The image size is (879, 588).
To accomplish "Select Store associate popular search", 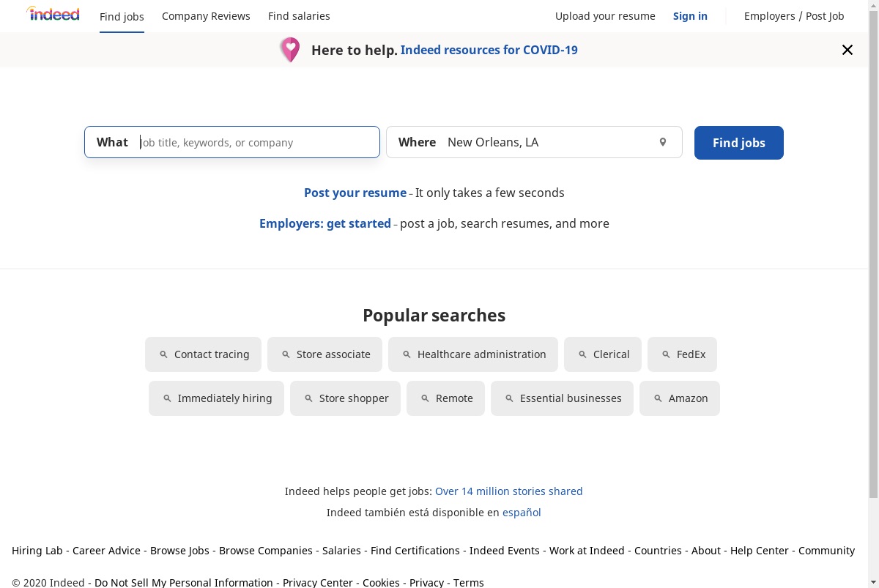I will pyautogui.click(x=324, y=354).
